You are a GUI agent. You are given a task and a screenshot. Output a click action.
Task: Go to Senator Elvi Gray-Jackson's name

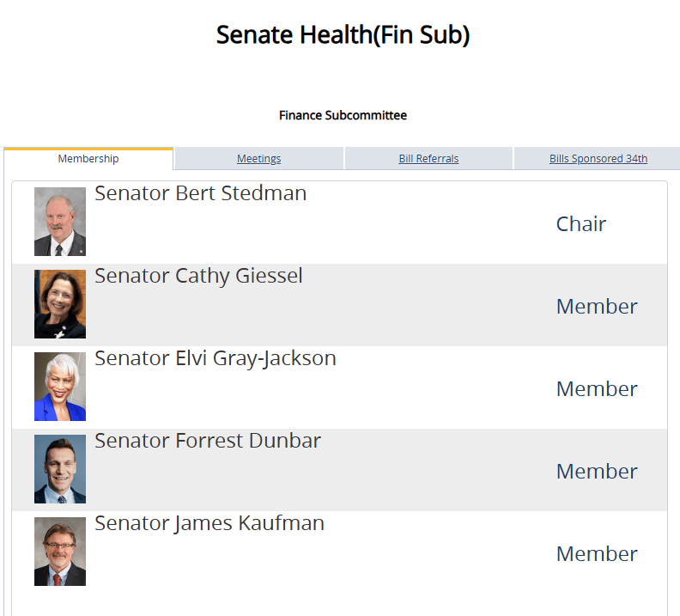pyautogui.click(x=215, y=358)
